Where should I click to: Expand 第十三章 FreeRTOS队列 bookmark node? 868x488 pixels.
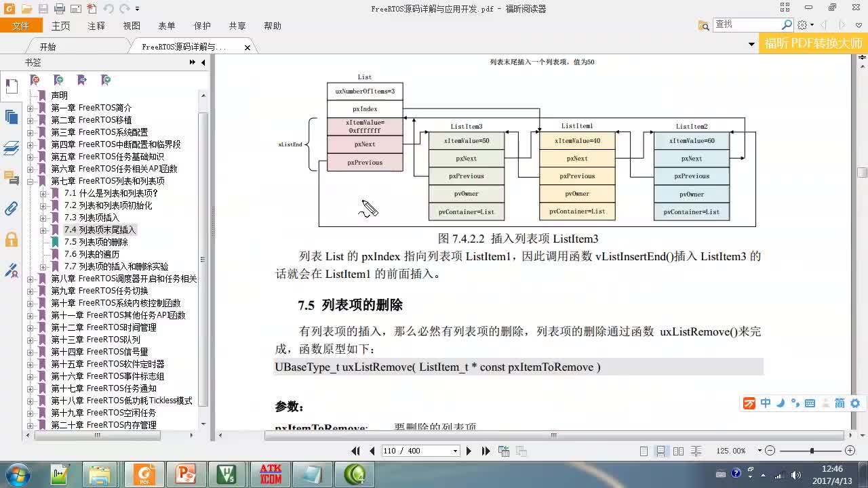[30, 340]
